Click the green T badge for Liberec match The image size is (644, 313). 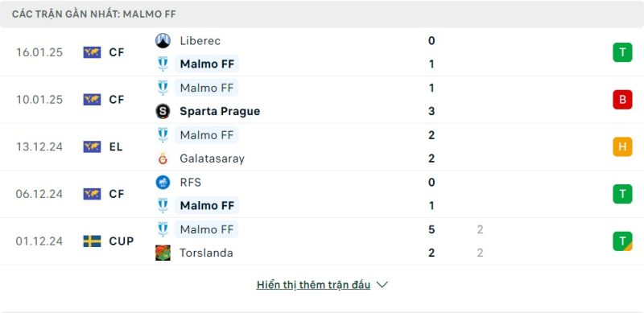pyautogui.click(x=622, y=52)
